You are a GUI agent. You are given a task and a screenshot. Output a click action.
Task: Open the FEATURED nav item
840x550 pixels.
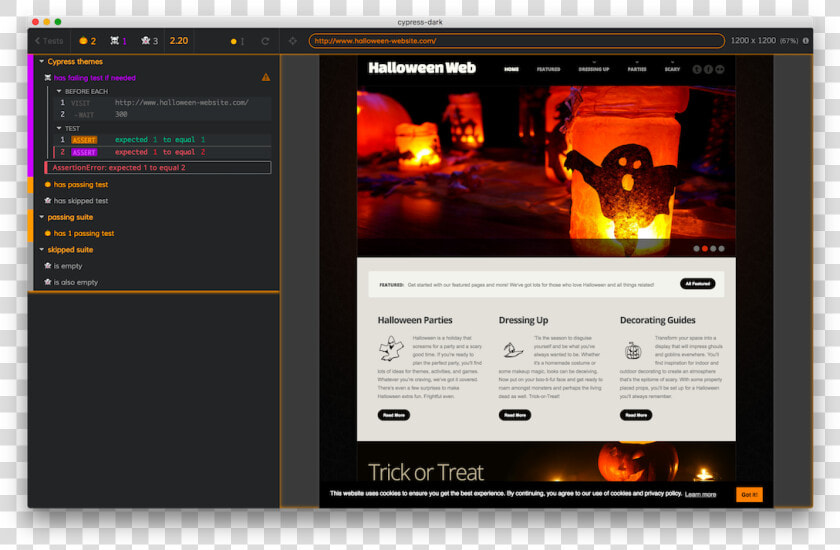click(549, 69)
